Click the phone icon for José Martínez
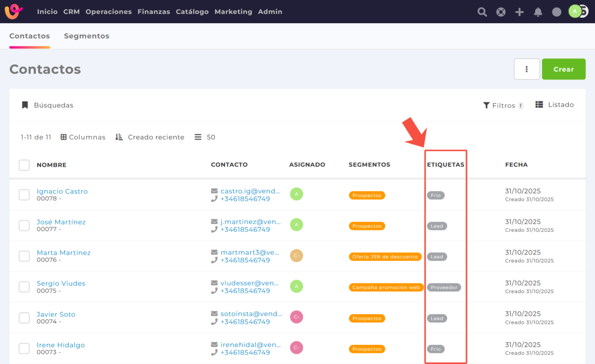Image resolution: width=595 pixels, height=364 pixels. [x=214, y=230]
